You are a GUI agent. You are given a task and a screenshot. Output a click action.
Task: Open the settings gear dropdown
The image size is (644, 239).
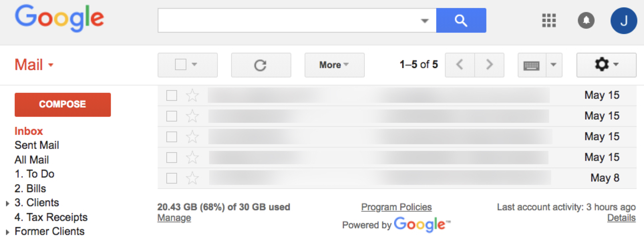point(606,65)
